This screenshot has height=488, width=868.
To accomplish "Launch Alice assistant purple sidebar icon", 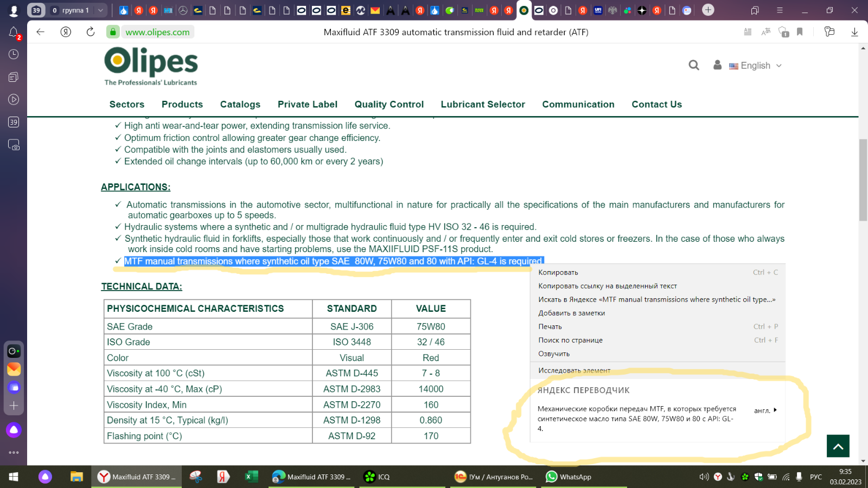I will coord(14,430).
